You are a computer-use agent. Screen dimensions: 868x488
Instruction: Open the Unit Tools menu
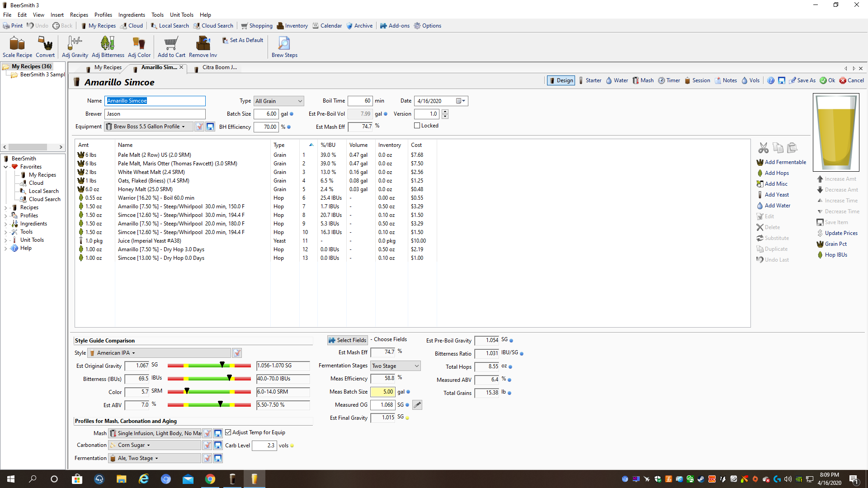181,15
